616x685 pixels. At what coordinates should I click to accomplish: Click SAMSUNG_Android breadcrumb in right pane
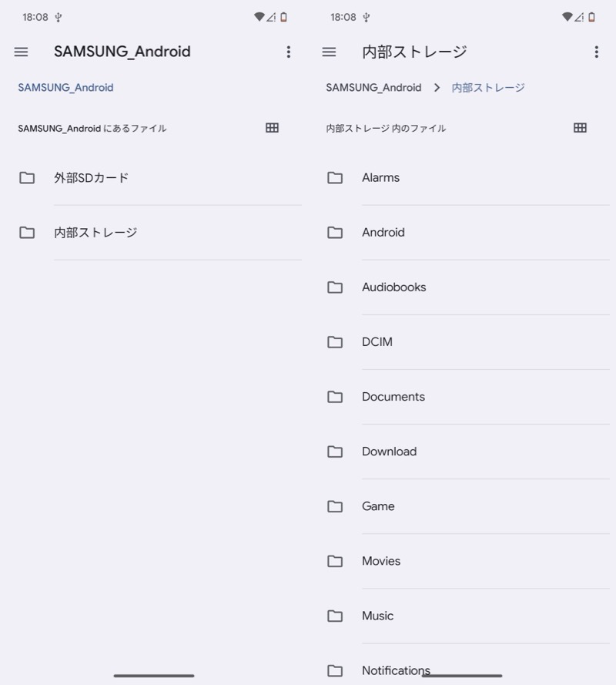click(373, 88)
